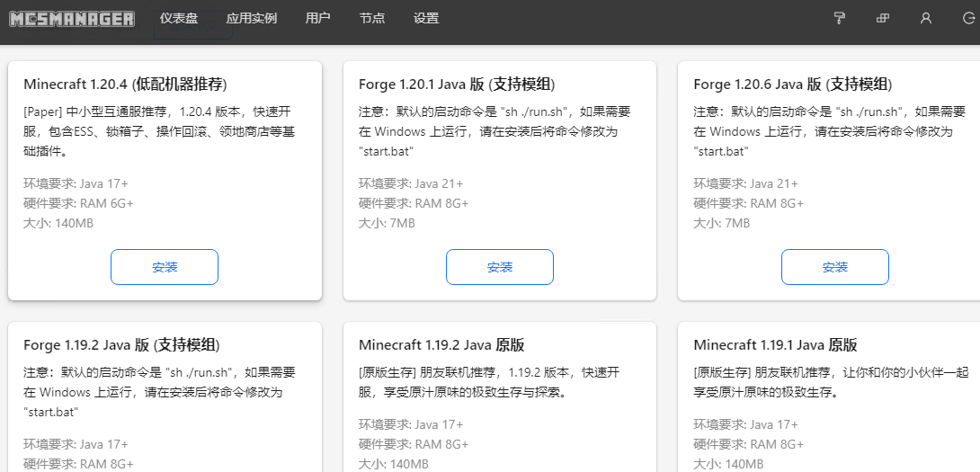This screenshot has width=980, height=472.
Task: Click title Minecraft 1.19.2 Java 原版
Action: pos(441,344)
